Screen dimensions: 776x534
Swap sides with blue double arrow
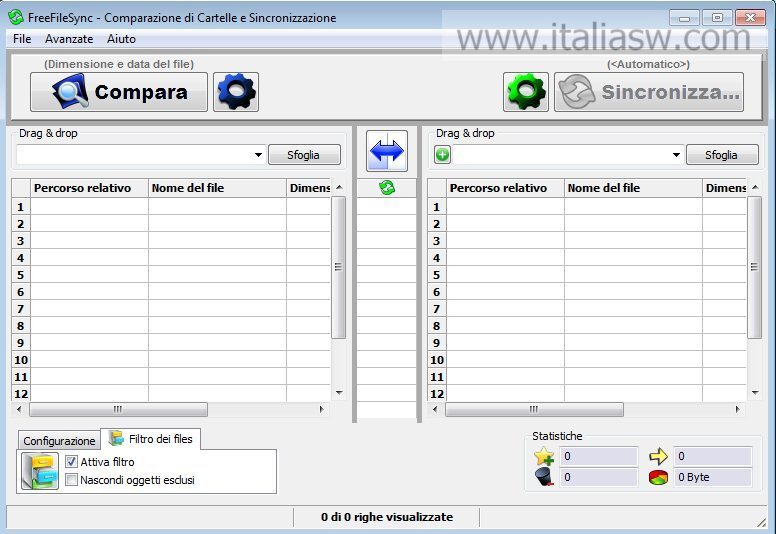(387, 151)
